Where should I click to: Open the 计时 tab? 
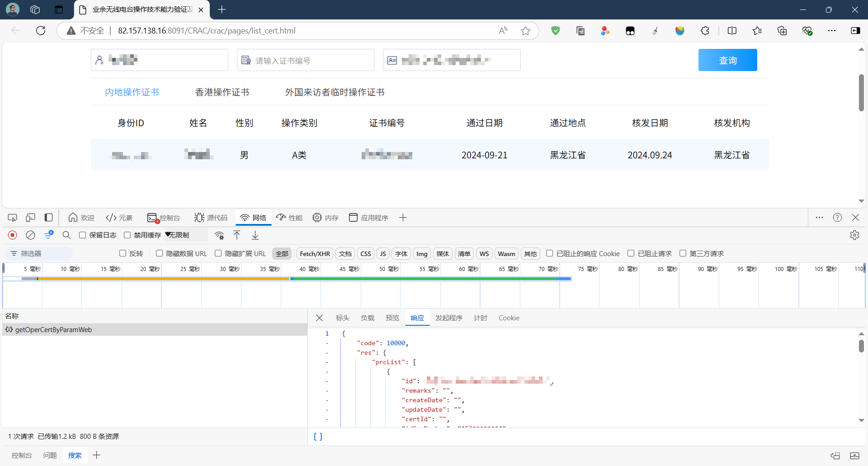[481, 318]
